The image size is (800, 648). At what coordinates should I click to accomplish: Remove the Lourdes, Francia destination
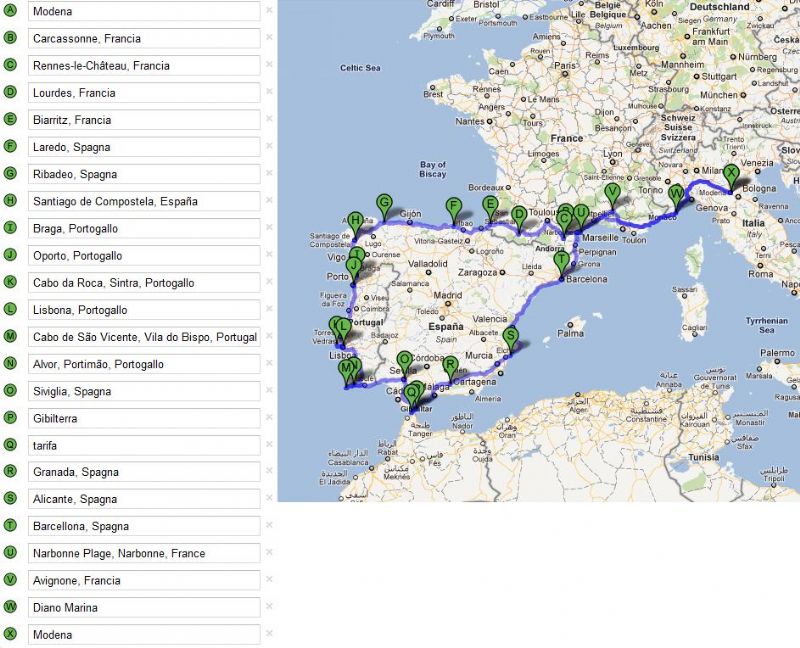(269, 93)
